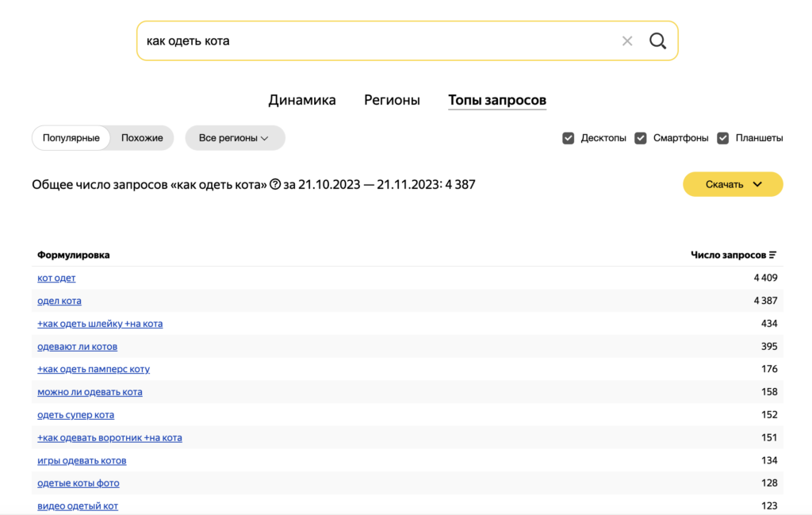Focus the search field with как одеть кота

373,40
